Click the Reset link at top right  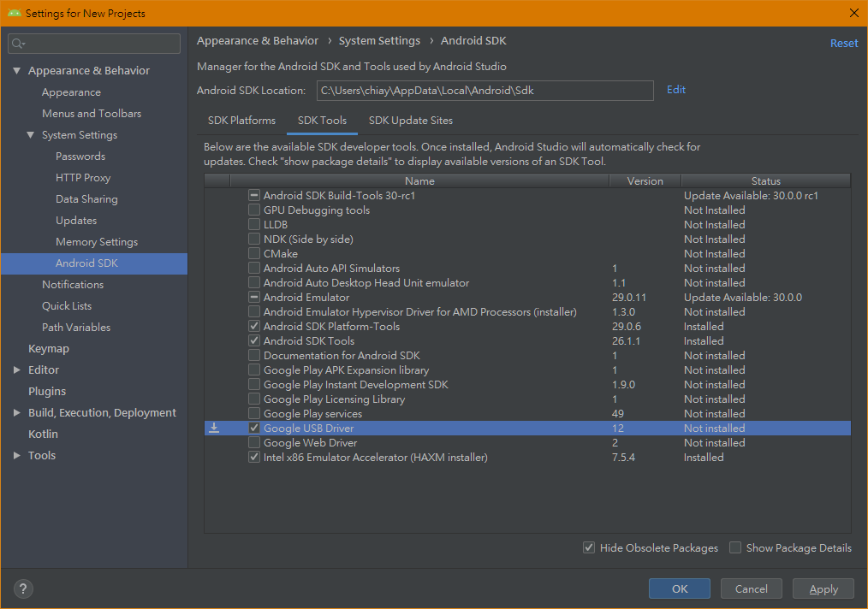click(x=843, y=43)
